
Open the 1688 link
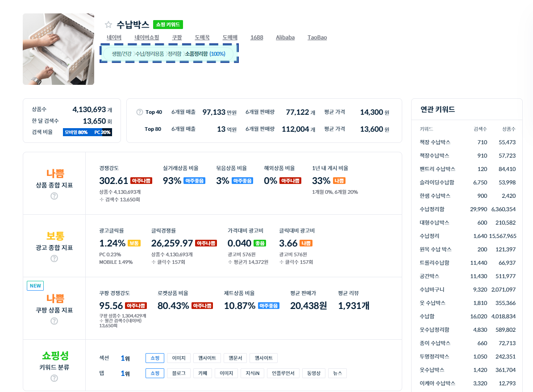pyautogui.click(x=257, y=38)
